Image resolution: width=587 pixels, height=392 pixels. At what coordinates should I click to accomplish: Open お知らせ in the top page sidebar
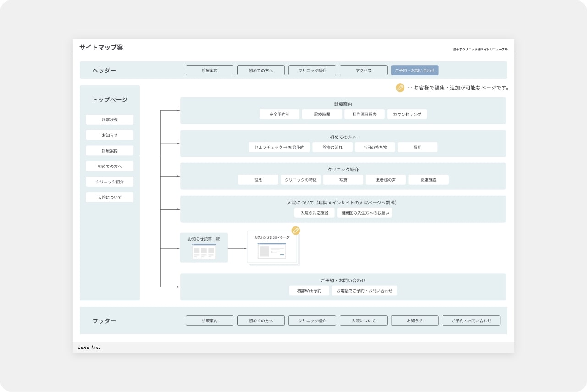[109, 135]
